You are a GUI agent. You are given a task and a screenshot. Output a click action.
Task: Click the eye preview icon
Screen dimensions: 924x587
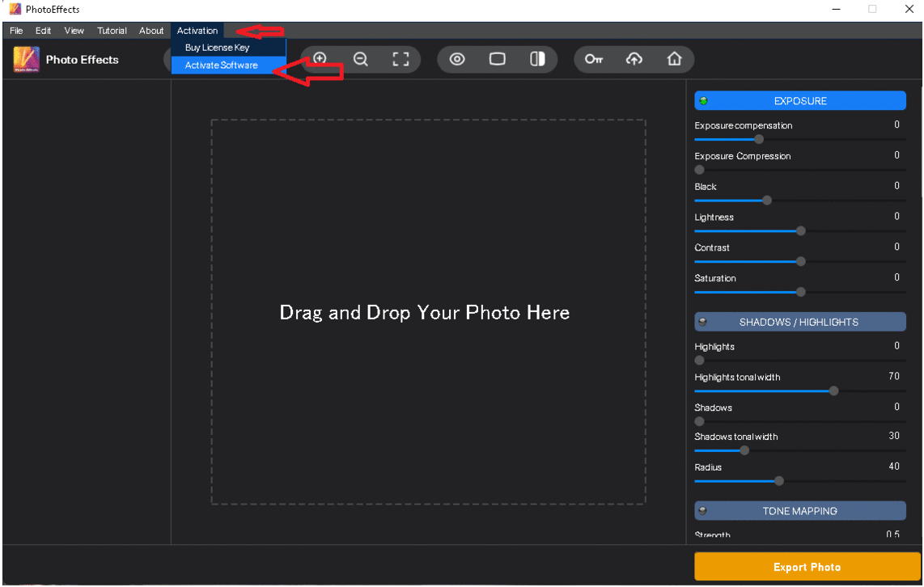pos(457,59)
